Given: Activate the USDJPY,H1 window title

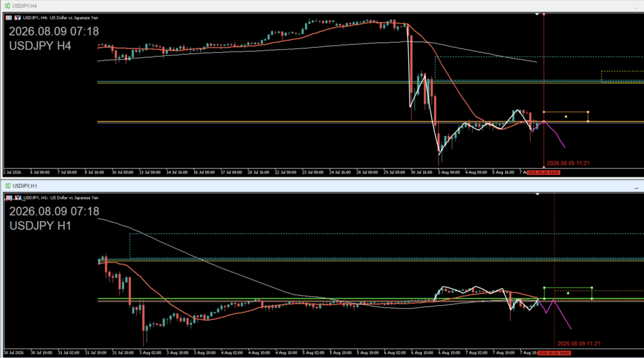Looking at the screenshot, I should [25, 186].
